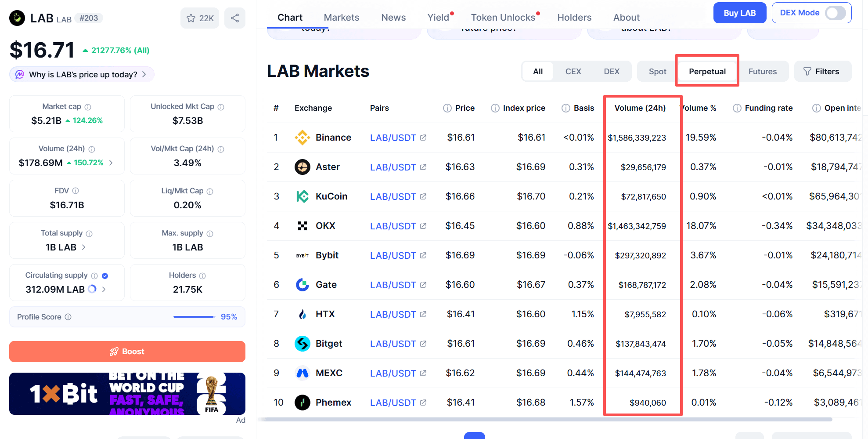
Task: Open OKX LAB/USDT pair link
Action: [393, 226]
